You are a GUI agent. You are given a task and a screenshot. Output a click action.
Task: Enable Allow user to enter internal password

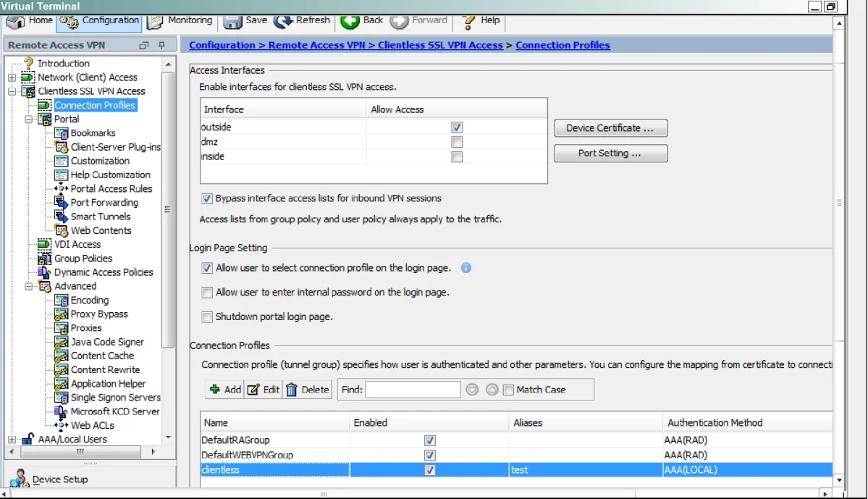tap(207, 293)
